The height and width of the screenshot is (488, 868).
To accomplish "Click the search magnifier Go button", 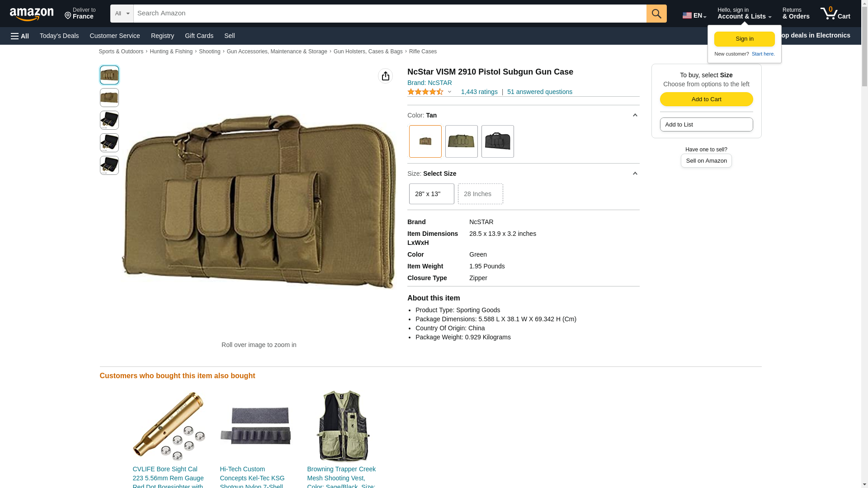I will click(656, 14).
